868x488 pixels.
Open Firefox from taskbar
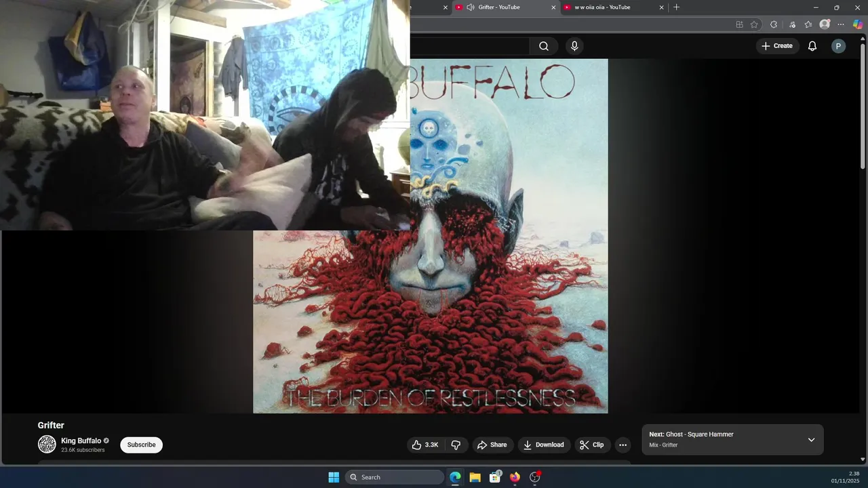click(515, 477)
